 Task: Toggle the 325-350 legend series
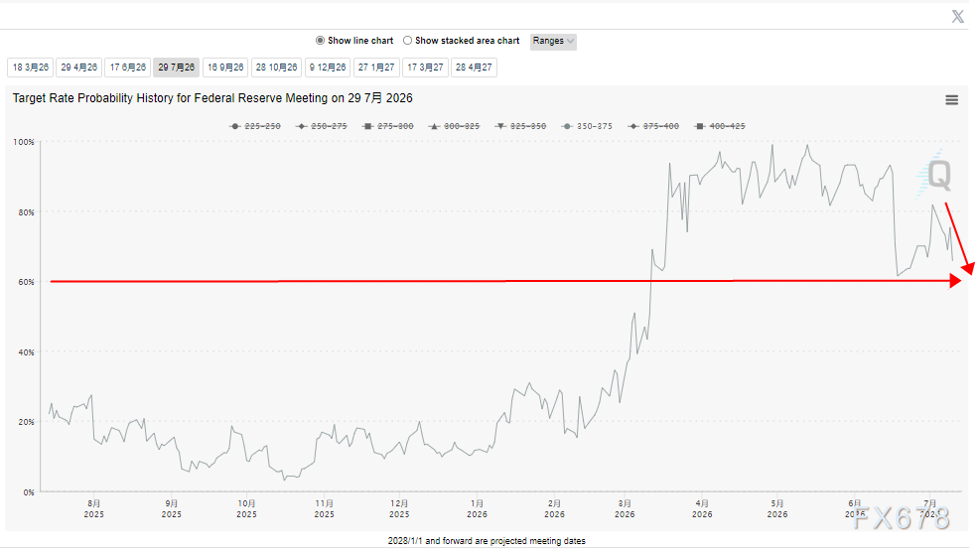coord(520,126)
